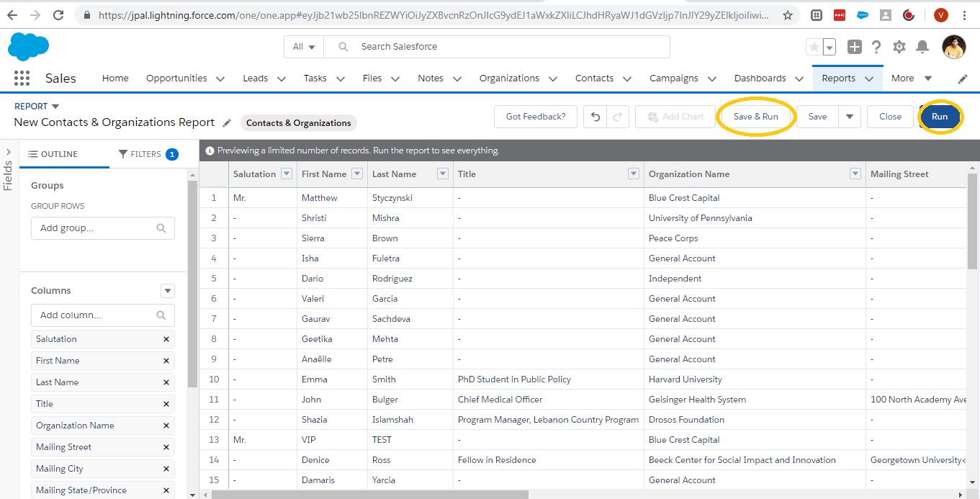Click the Redo arrow button

point(618,117)
